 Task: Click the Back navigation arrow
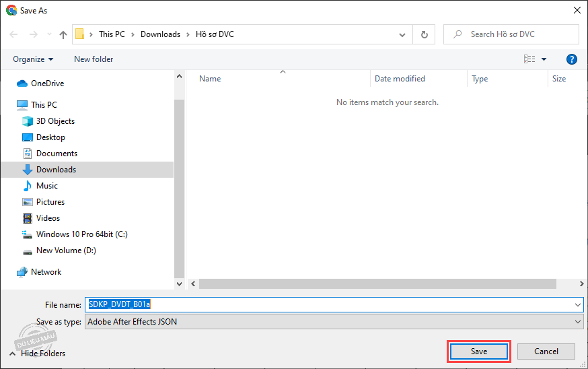click(13, 34)
